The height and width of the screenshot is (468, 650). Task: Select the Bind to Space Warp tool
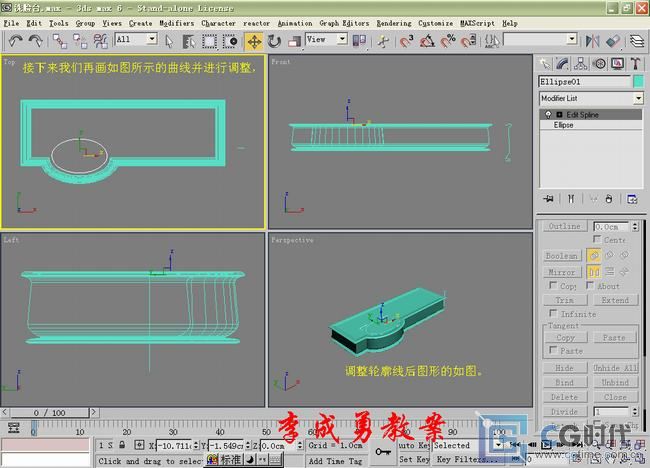pyautogui.click(x=100, y=41)
